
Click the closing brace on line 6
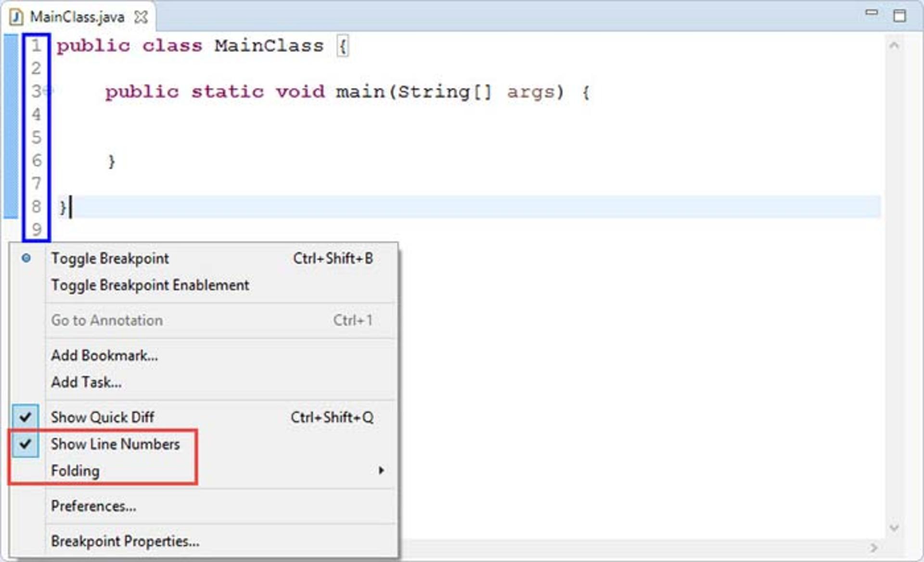(111, 161)
